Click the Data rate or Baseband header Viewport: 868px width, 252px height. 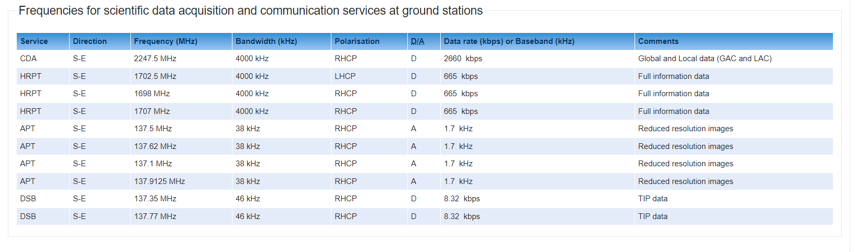[509, 41]
